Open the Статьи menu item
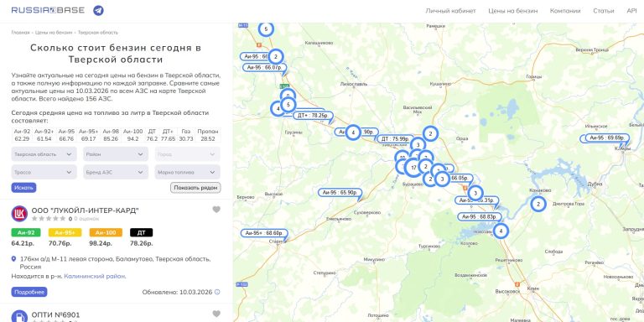This screenshot has width=644, height=322. [x=604, y=11]
